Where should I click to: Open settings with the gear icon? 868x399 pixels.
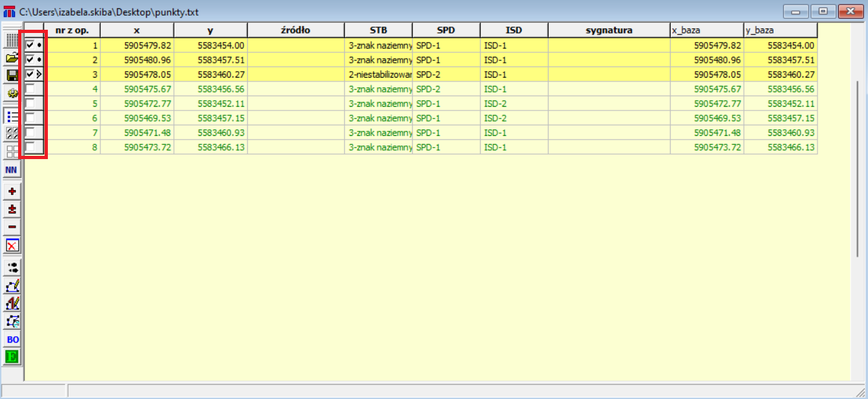coord(12,93)
